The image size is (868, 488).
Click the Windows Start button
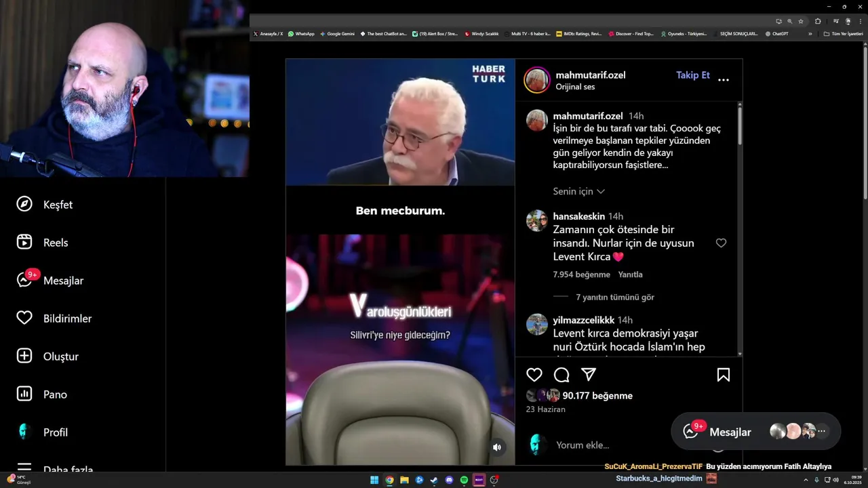(374, 480)
